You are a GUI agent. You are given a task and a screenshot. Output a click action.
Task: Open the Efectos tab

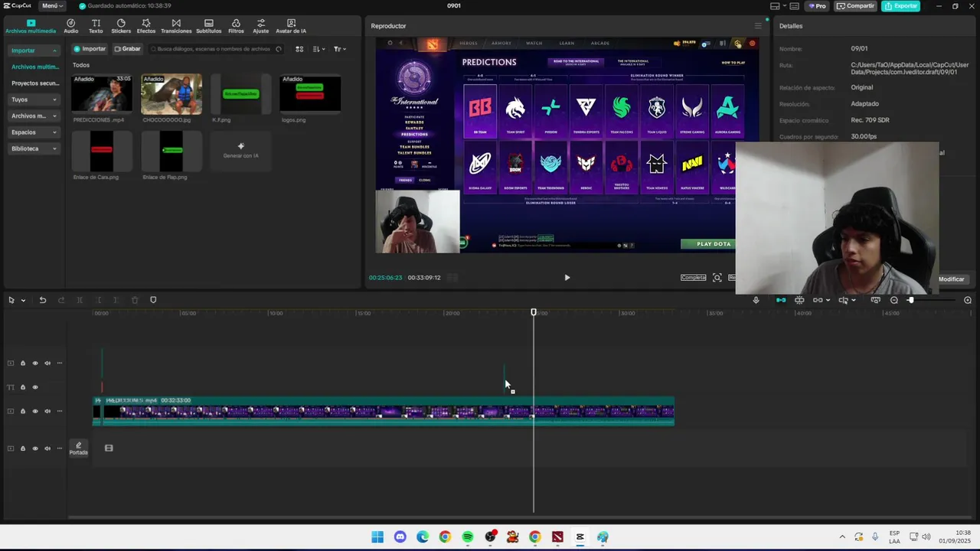coord(146,26)
